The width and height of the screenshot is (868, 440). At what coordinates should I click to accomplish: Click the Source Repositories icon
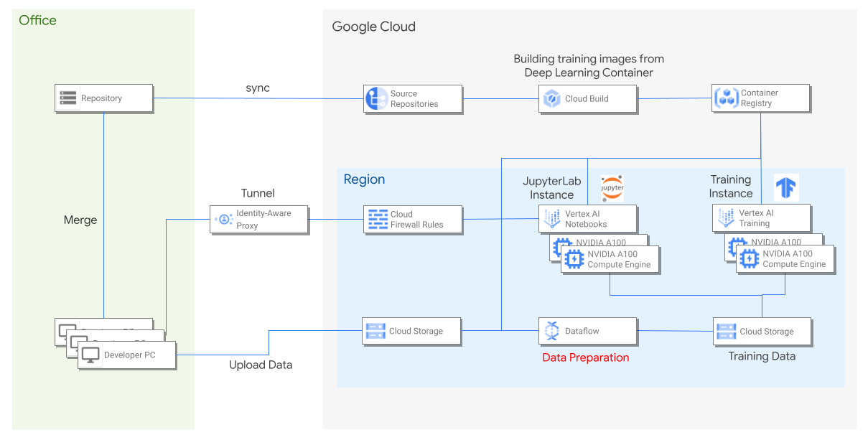(x=376, y=99)
